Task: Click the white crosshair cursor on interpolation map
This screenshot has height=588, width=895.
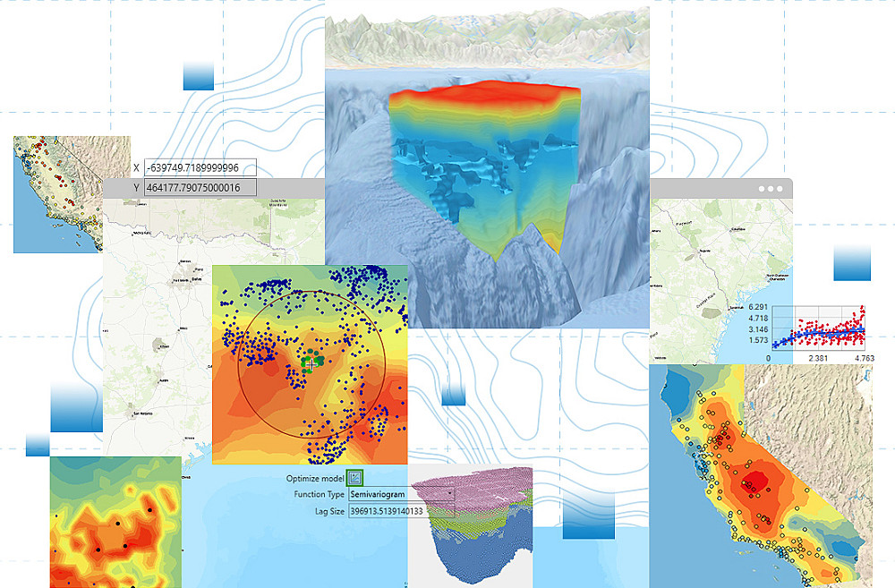Action: 311,363
